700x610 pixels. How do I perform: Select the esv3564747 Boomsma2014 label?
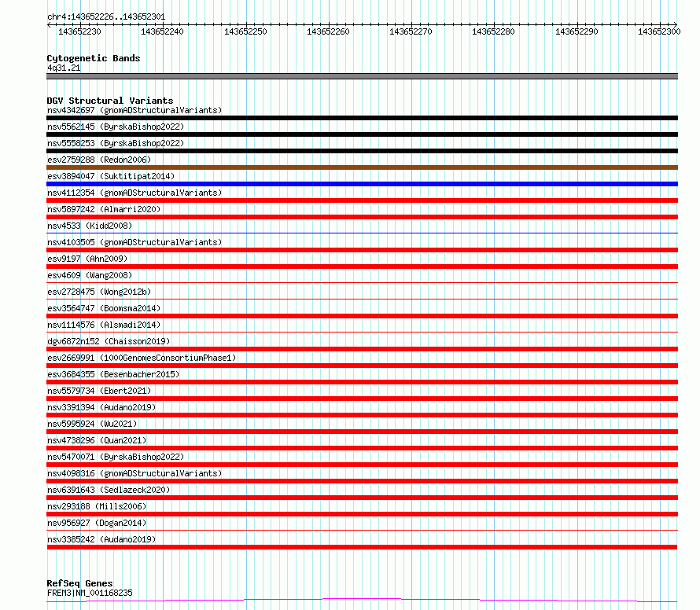(104, 308)
